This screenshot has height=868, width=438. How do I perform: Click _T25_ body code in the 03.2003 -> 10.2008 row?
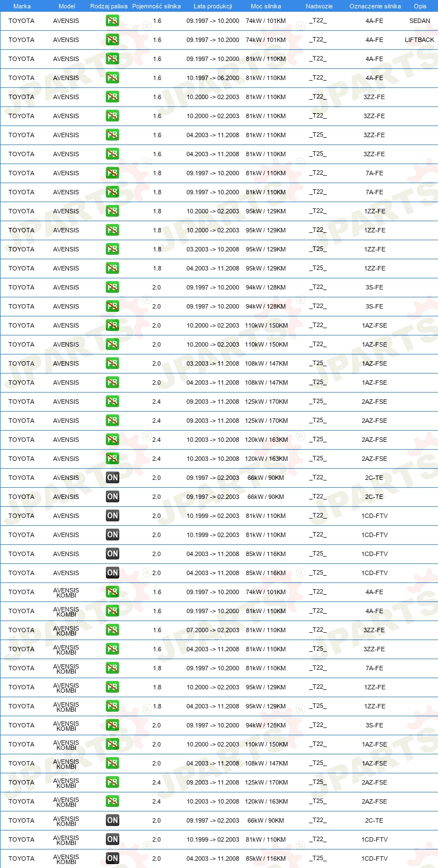click(x=318, y=249)
